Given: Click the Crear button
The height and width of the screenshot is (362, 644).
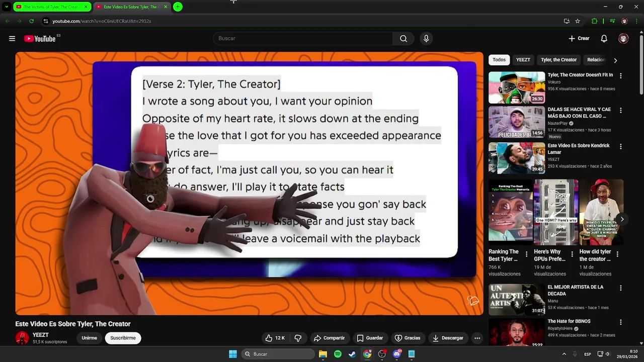Looking at the screenshot, I should (579, 39).
